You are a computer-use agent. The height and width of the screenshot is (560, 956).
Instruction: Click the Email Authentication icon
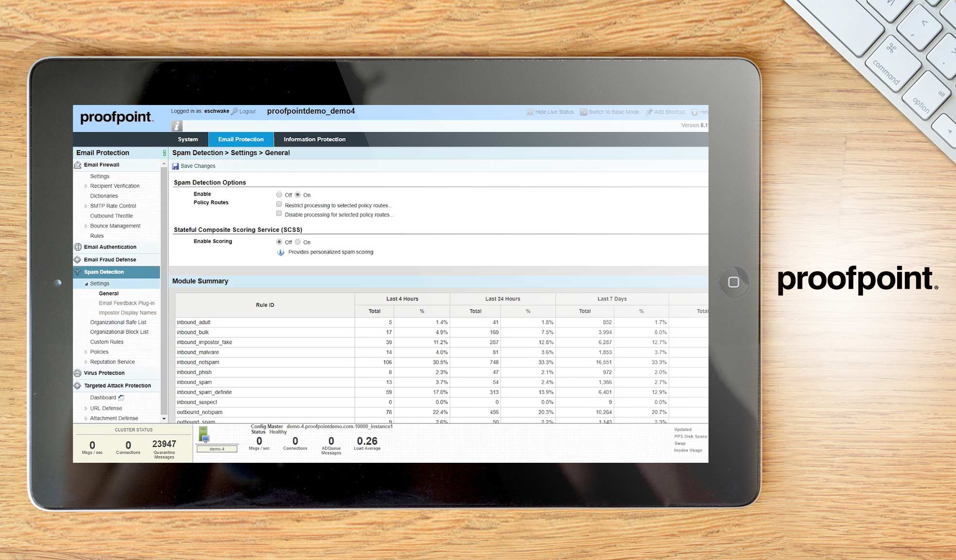click(x=77, y=247)
